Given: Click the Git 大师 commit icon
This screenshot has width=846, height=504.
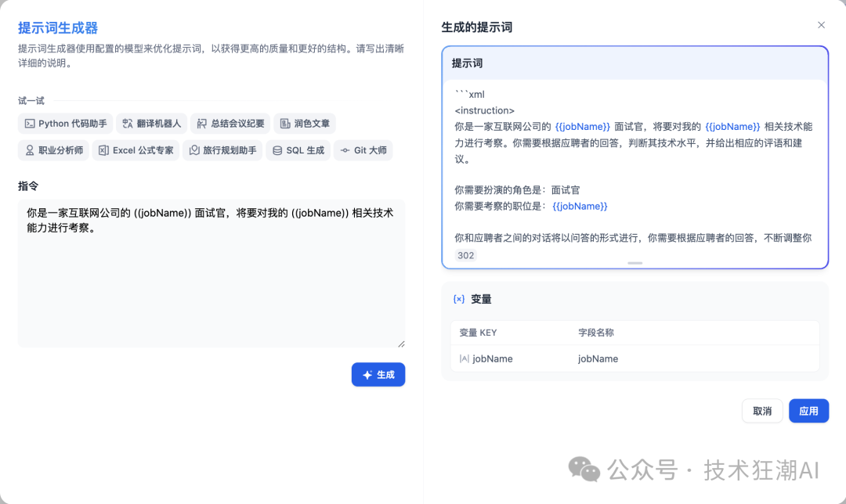Looking at the screenshot, I should coord(345,150).
